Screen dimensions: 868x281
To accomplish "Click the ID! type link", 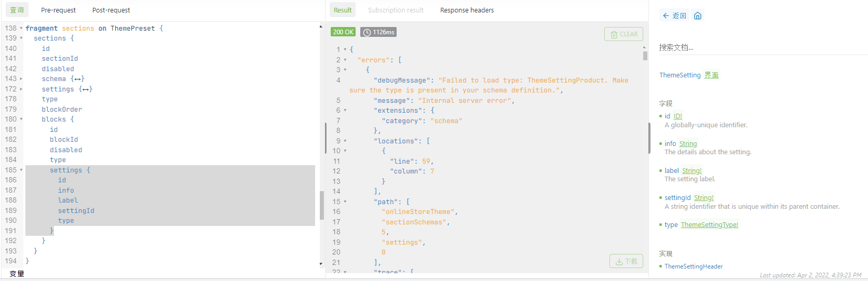I will [x=678, y=116].
